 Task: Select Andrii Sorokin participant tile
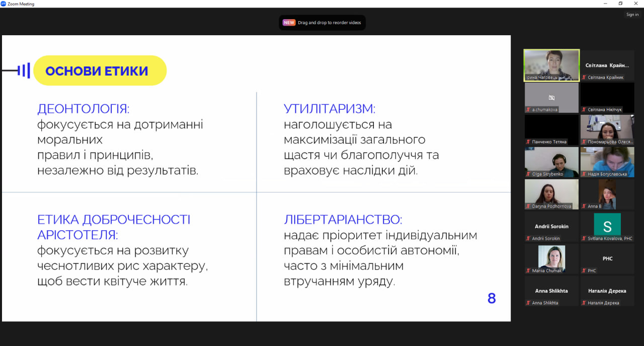pos(551,226)
